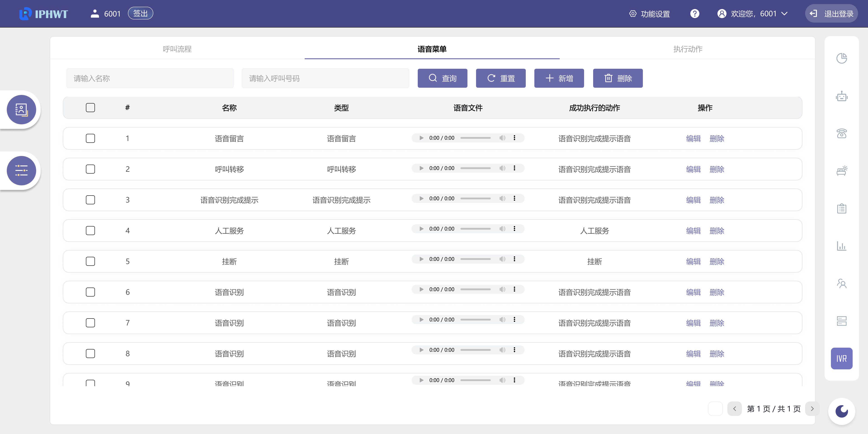Open the server sidebar icon

click(841, 321)
